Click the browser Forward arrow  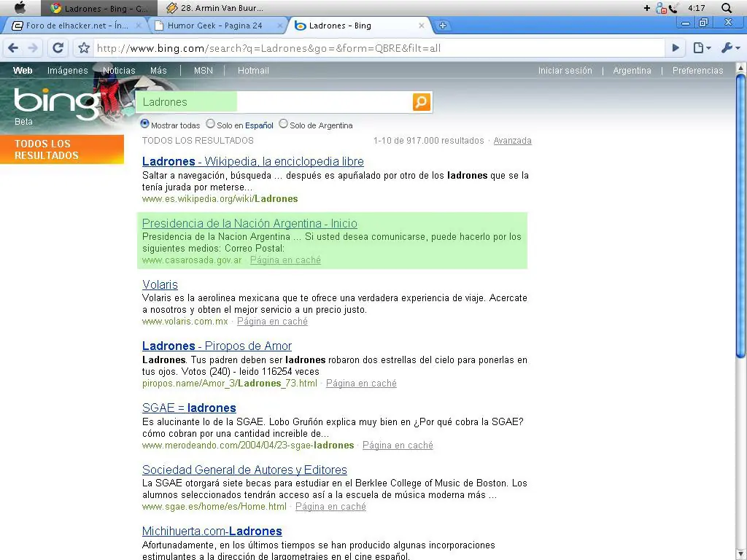[x=33, y=48]
